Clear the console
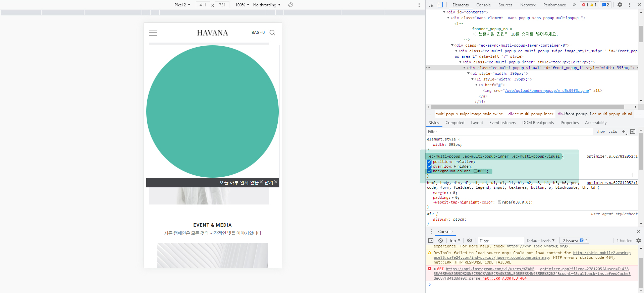The width and height of the screenshot is (644, 293). pos(441,241)
